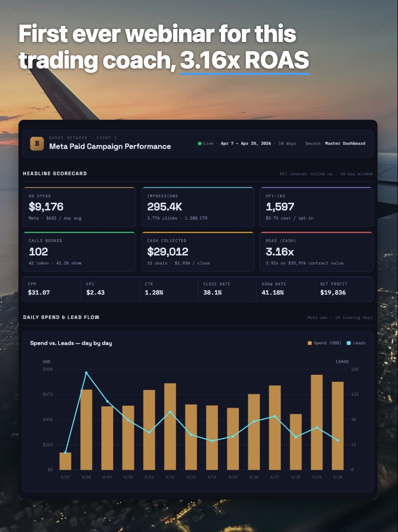Click the 4/19 spend bar
Image resolution: width=398 pixels, height=532 pixels.
click(x=317, y=422)
